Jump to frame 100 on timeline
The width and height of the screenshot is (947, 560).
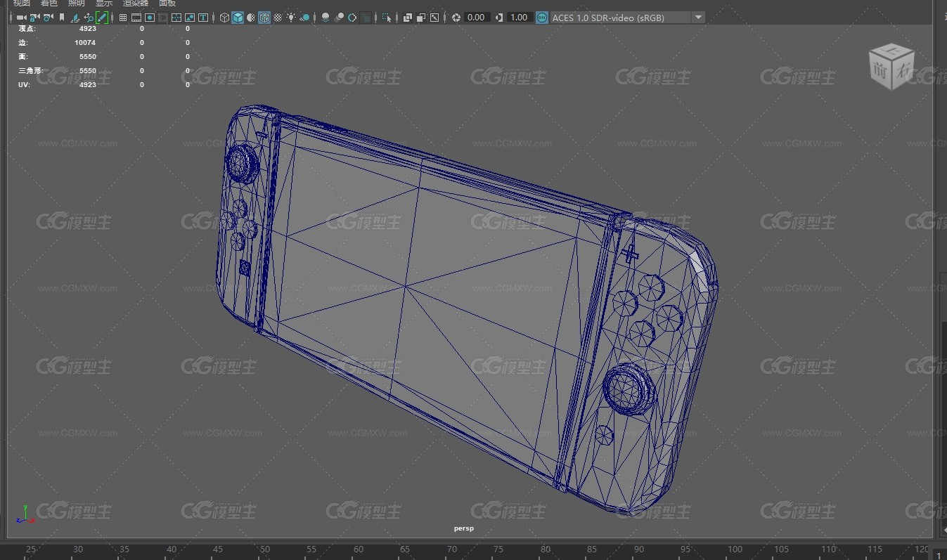coord(735,549)
